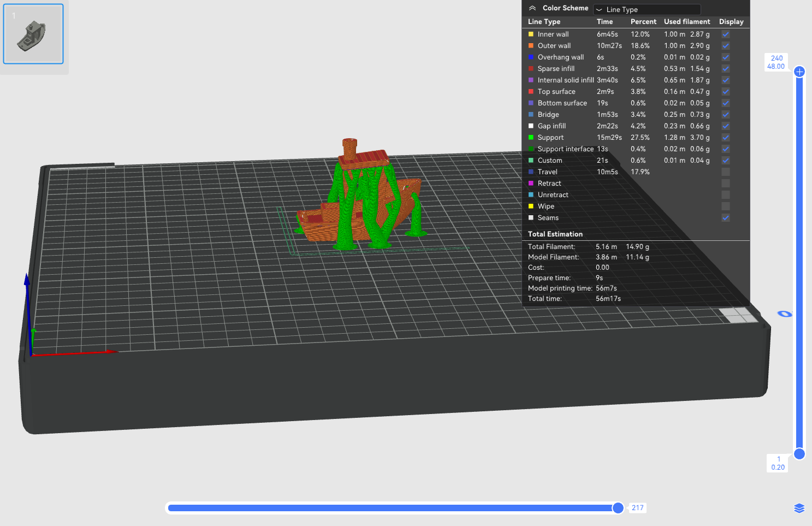Click the magenta Retract color icon
The height and width of the screenshot is (526, 812).
(531, 184)
